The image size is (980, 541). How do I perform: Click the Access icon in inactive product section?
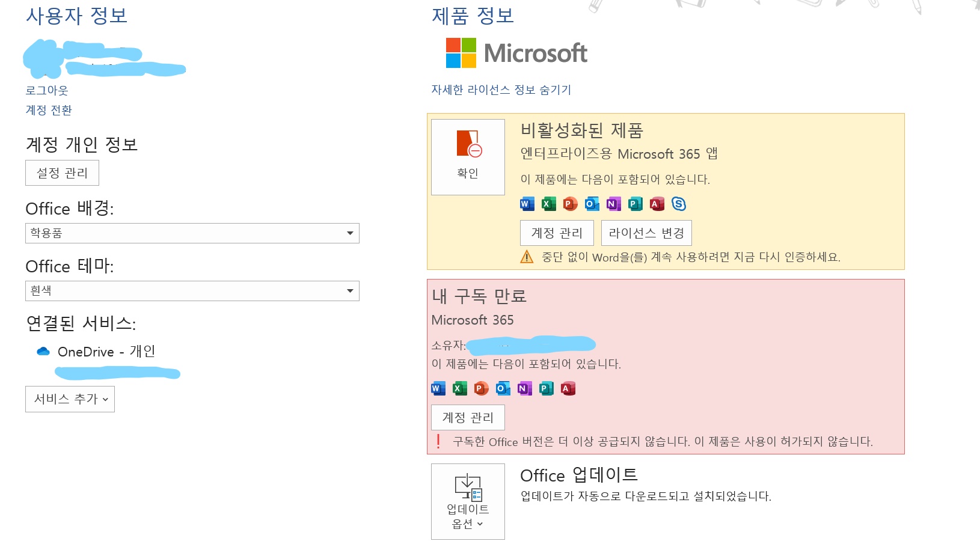657,204
